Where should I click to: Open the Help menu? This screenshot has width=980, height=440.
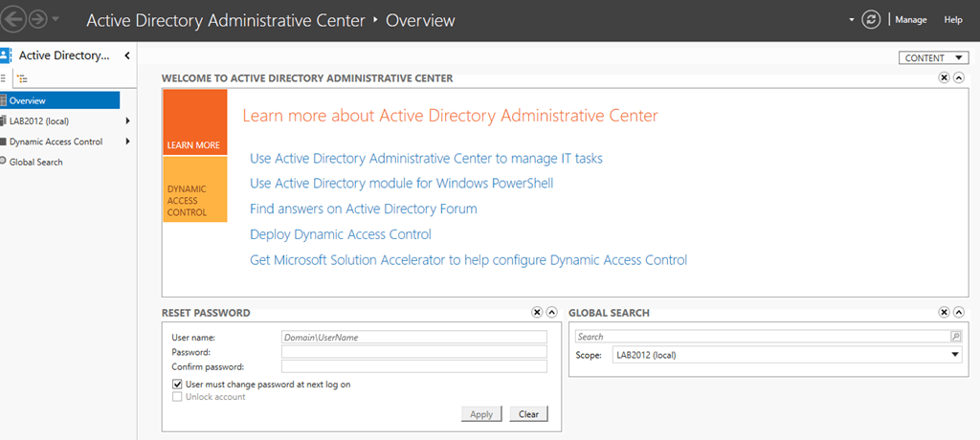953,20
